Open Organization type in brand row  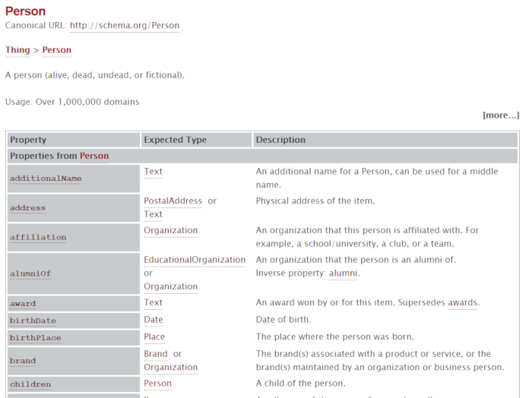click(171, 368)
